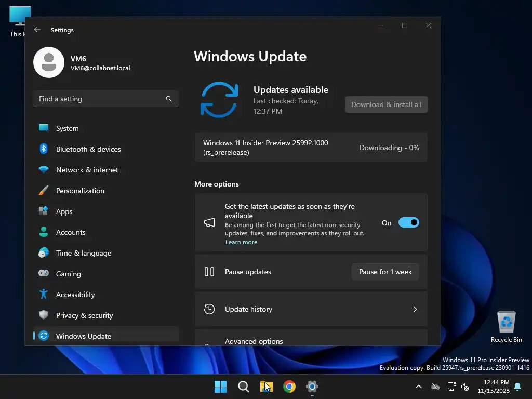Click the System monitor icon in sidebar
Screen dimensions: 532x399
[x=44, y=128]
